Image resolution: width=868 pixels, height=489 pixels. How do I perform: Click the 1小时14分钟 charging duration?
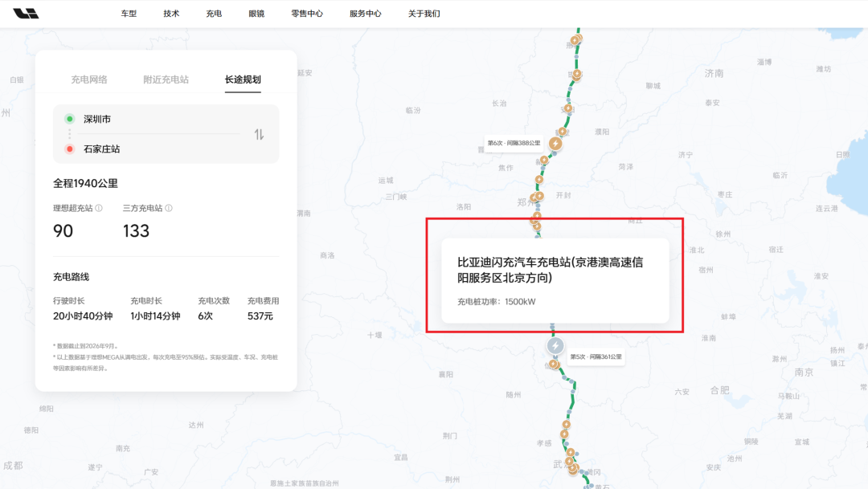pyautogui.click(x=155, y=316)
